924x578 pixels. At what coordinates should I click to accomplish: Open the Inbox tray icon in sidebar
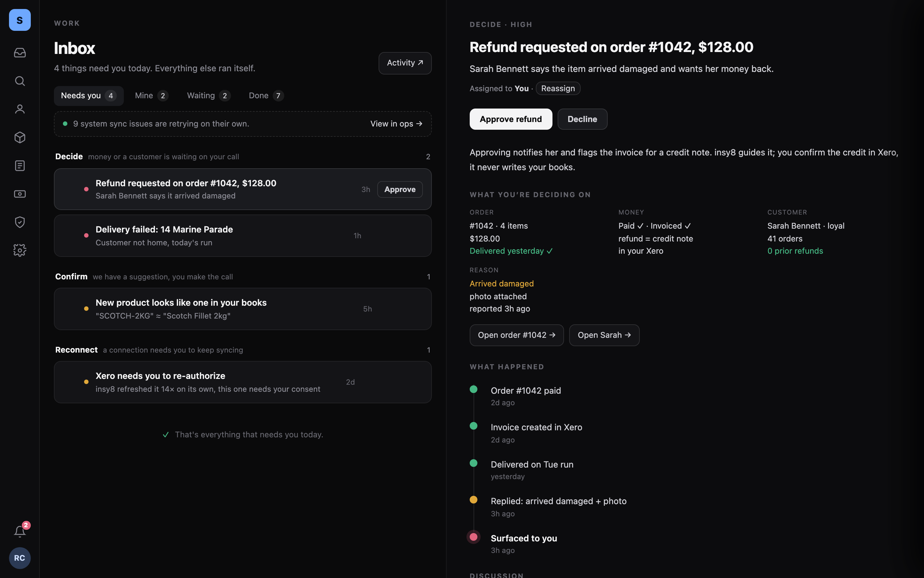20,53
